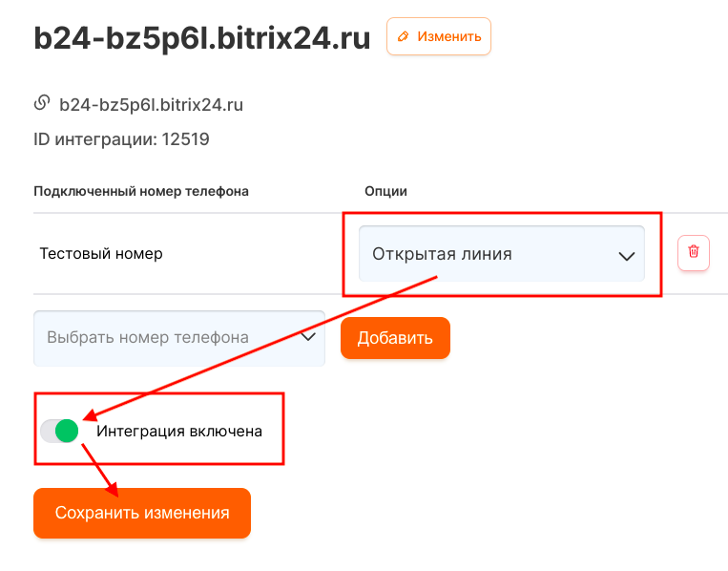728x571 pixels.
Task: Click Сохранить изменения button
Action: coord(142,513)
